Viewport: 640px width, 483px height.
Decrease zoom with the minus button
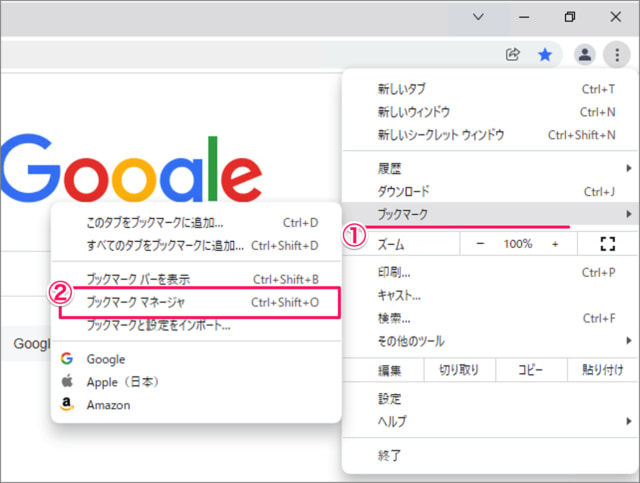tap(480, 244)
